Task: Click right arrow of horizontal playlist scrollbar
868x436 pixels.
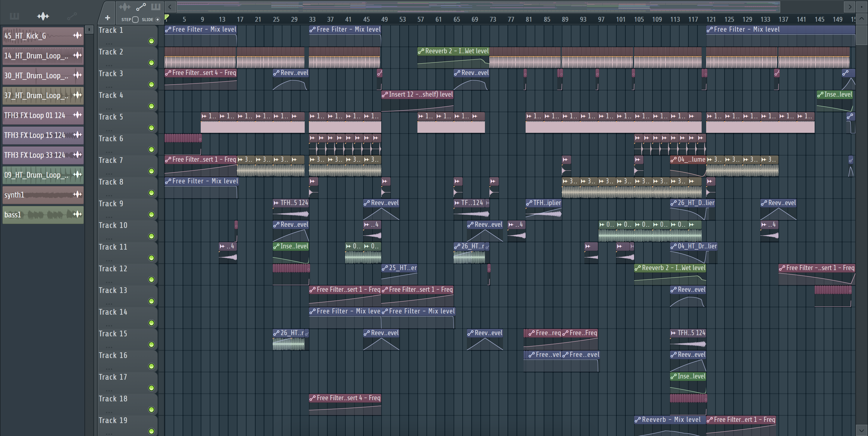Action: point(850,6)
